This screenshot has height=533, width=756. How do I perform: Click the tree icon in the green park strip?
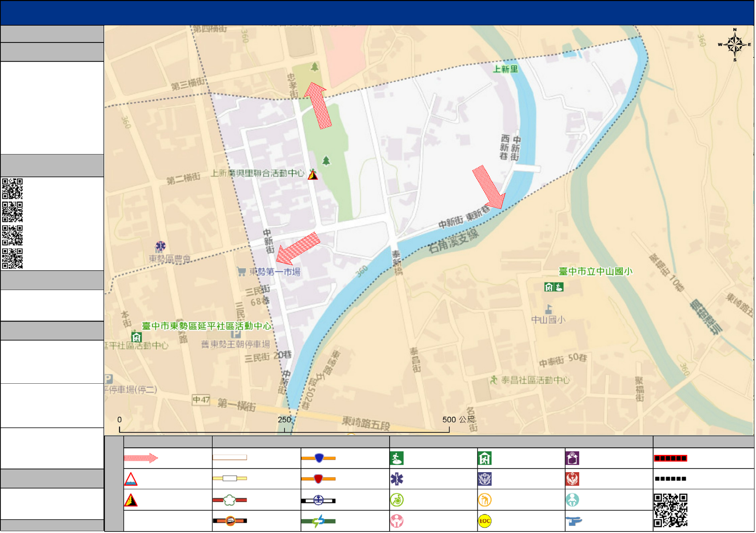pos(326,161)
